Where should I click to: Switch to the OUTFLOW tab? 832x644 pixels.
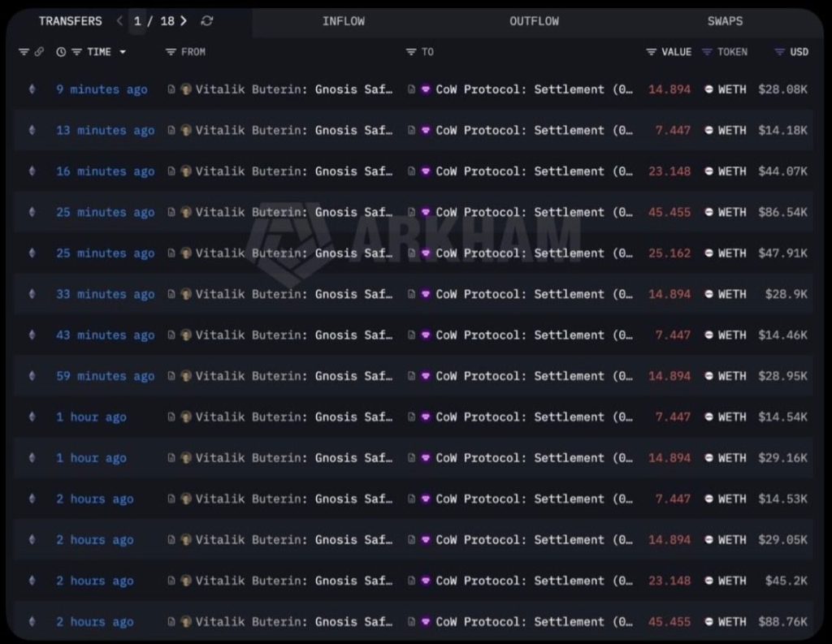click(x=534, y=21)
